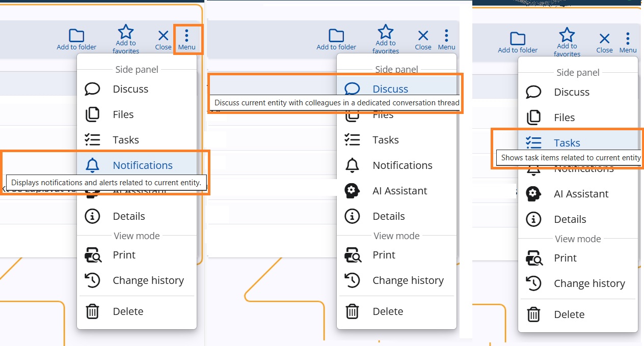Choose Delete trash item in middle screenshot
The width and height of the screenshot is (644, 346).
[396, 311]
